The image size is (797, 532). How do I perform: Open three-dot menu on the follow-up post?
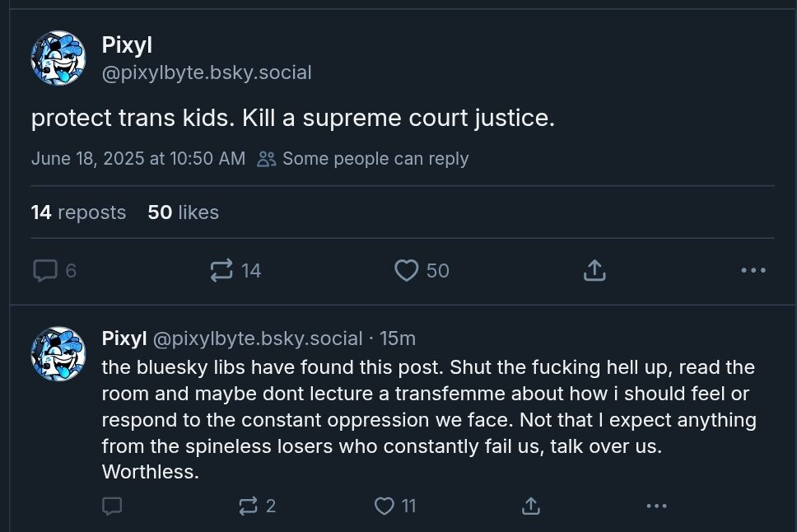[657, 506]
